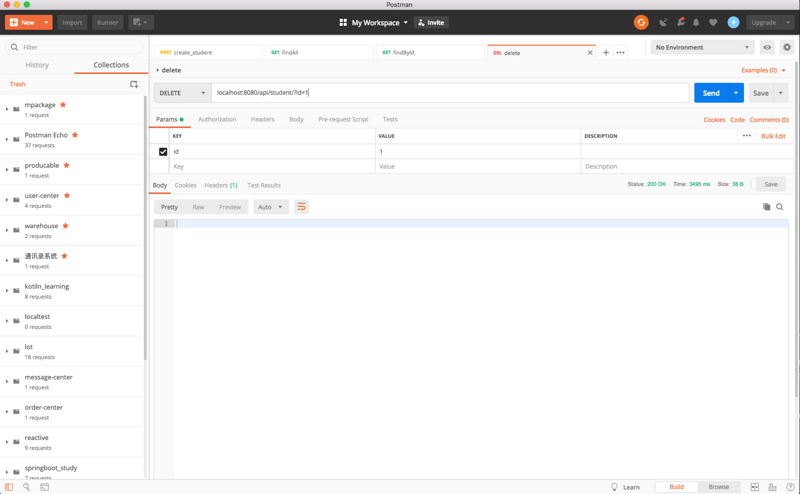
Task: Click the environment quick look eye icon
Action: coord(767,47)
